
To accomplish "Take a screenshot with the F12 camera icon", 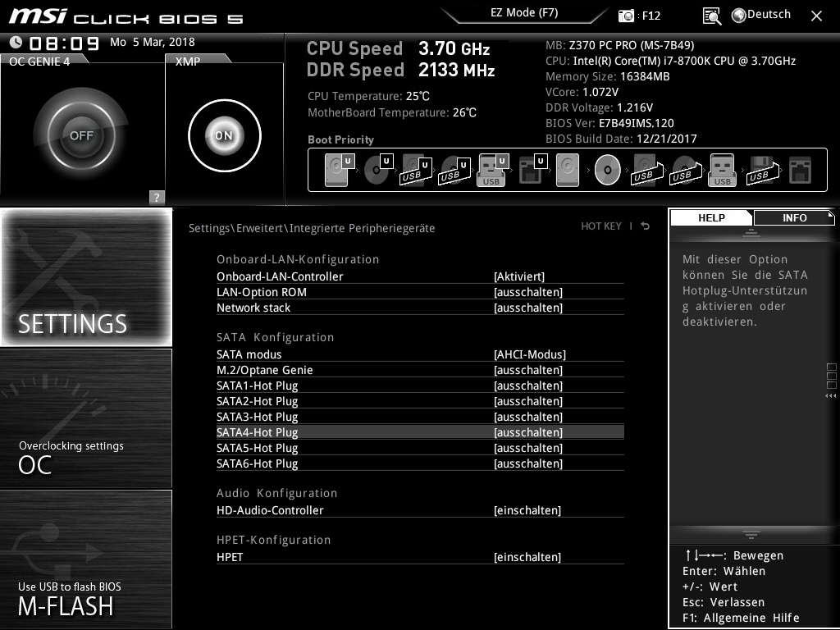I will [626, 16].
